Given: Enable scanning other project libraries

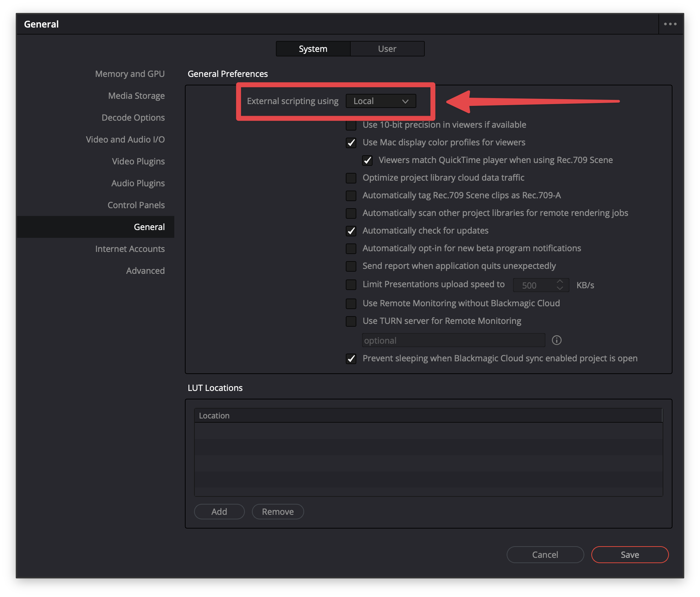Looking at the screenshot, I should (351, 213).
